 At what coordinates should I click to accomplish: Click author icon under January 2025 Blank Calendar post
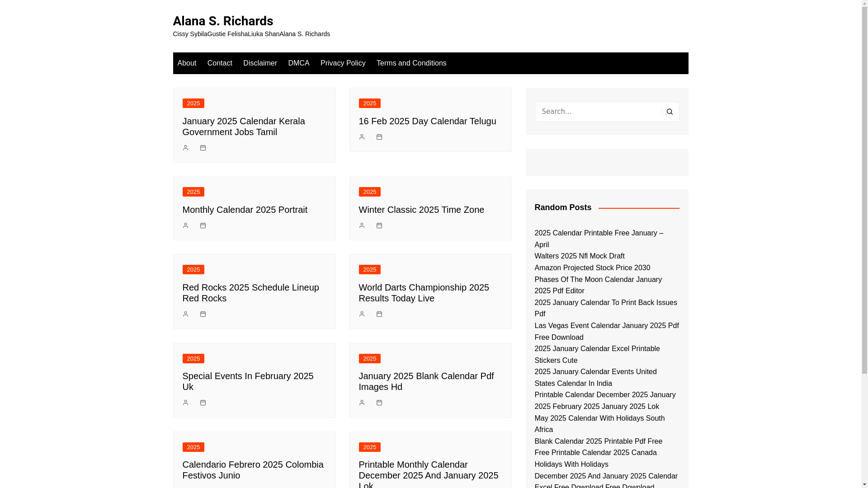pos(362,403)
